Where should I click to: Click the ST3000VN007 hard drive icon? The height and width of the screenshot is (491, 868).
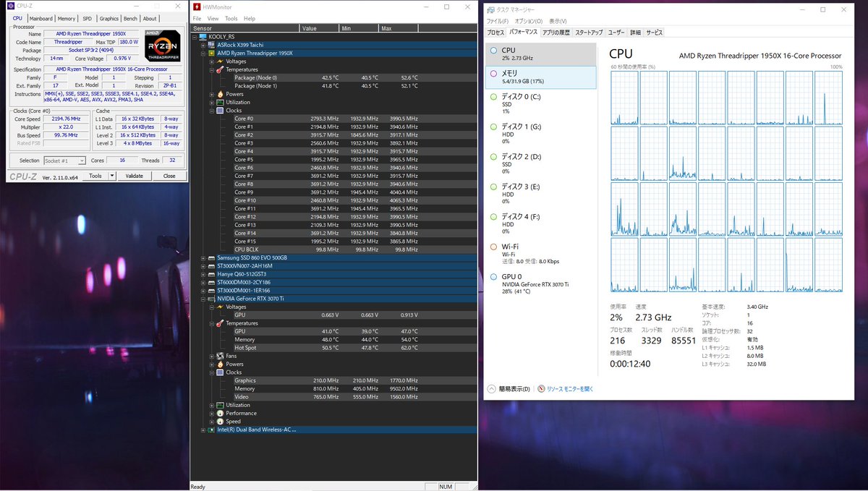point(211,265)
